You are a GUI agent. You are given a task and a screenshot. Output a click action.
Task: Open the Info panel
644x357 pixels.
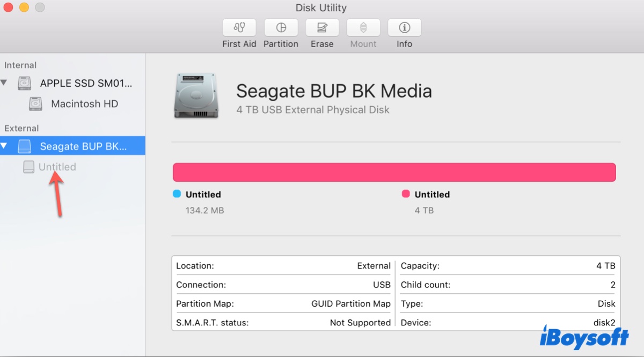(404, 32)
